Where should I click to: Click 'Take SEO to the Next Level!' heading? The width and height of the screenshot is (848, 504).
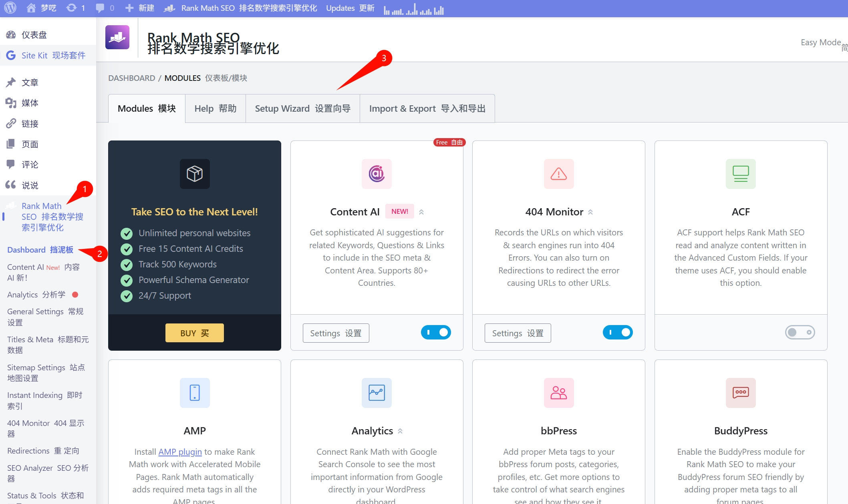click(195, 212)
